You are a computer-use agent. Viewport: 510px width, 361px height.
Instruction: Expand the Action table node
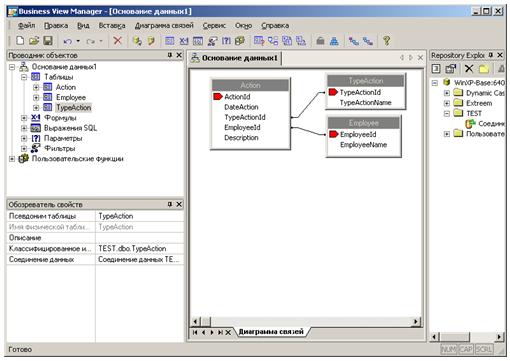(36, 87)
